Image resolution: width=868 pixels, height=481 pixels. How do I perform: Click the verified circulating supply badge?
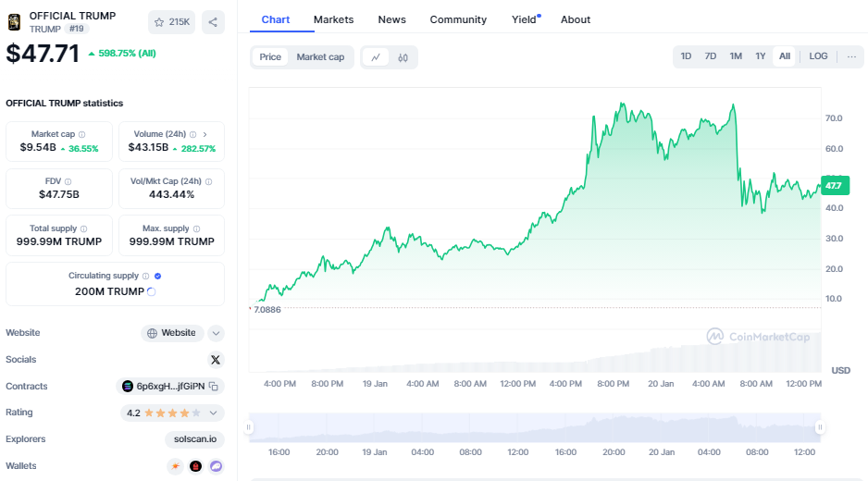(x=157, y=276)
